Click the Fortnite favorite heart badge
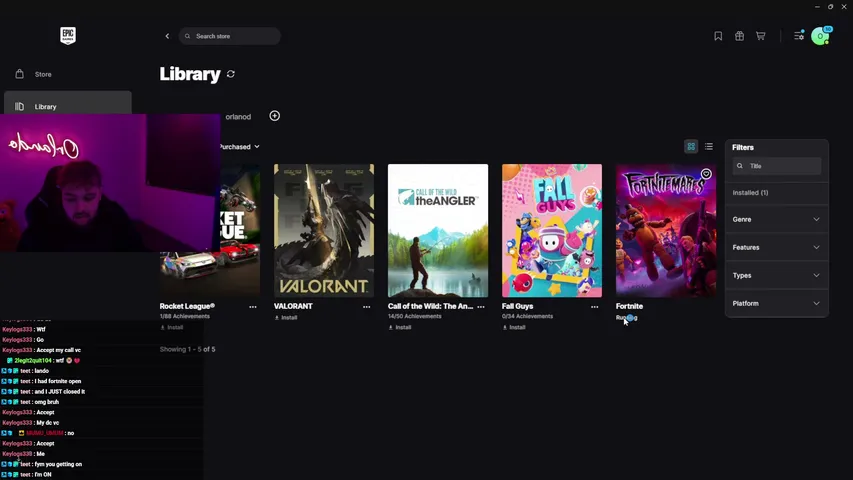Image resolution: width=853 pixels, height=480 pixels. [x=706, y=174]
